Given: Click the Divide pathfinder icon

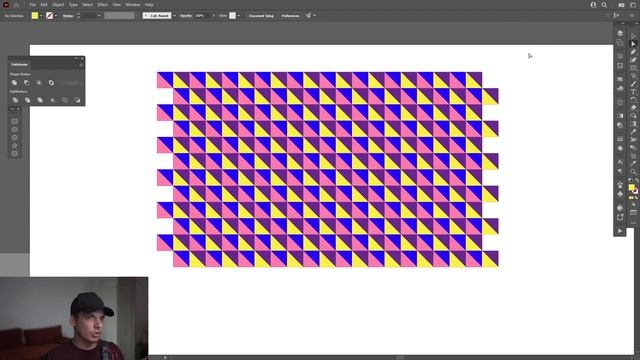Looking at the screenshot, I should 15,100.
